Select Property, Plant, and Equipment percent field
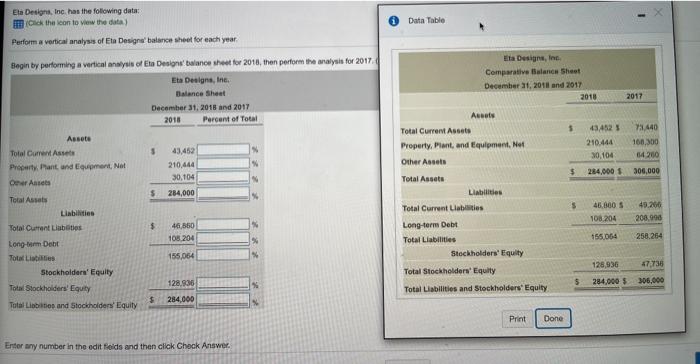The height and width of the screenshot is (364, 700). (x=223, y=163)
